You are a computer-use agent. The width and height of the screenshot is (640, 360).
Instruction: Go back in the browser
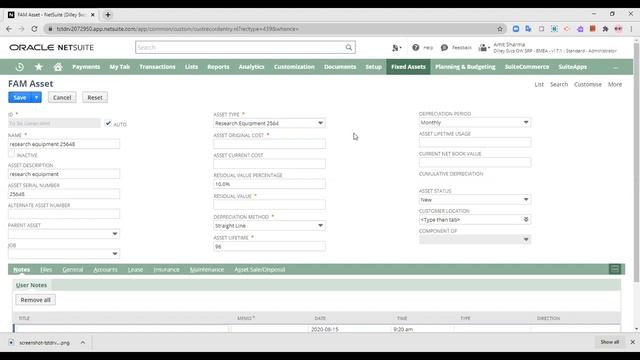pos(9,29)
